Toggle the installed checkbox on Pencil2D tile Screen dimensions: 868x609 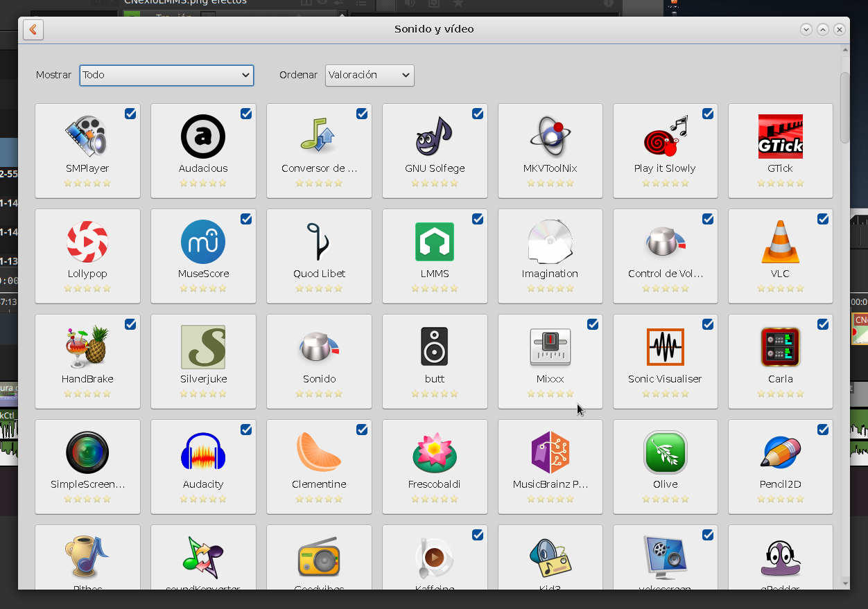823,430
